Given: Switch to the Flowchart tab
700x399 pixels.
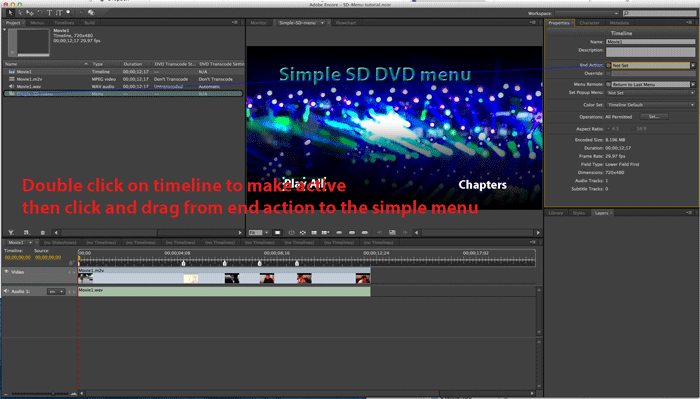Looking at the screenshot, I should (346, 23).
